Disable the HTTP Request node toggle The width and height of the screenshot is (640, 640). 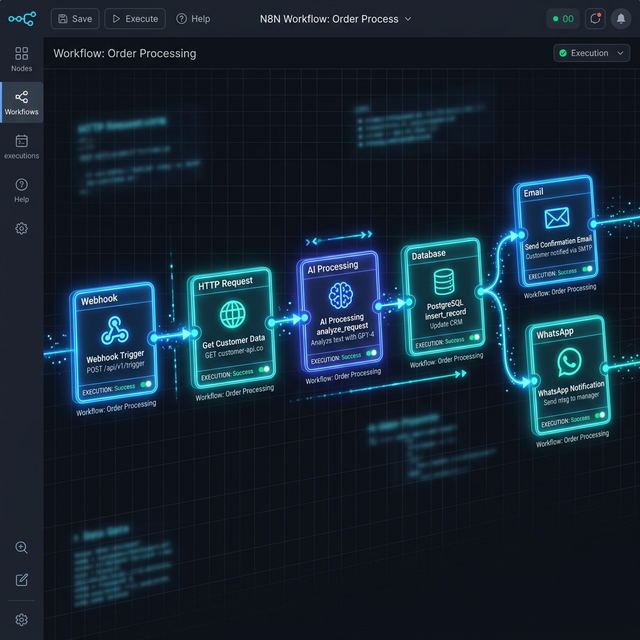tap(264, 369)
